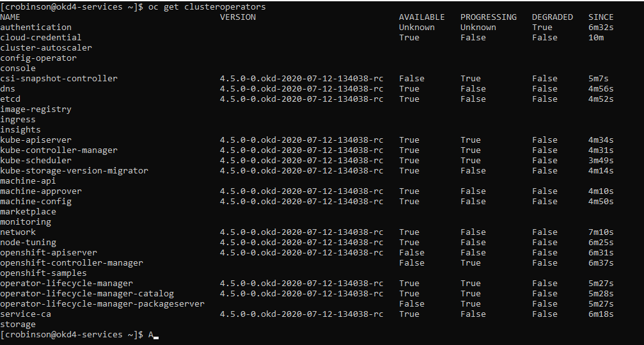Click the csi-snapshot-controller name
Image resolution: width=644 pixels, height=345 pixels.
59,79
